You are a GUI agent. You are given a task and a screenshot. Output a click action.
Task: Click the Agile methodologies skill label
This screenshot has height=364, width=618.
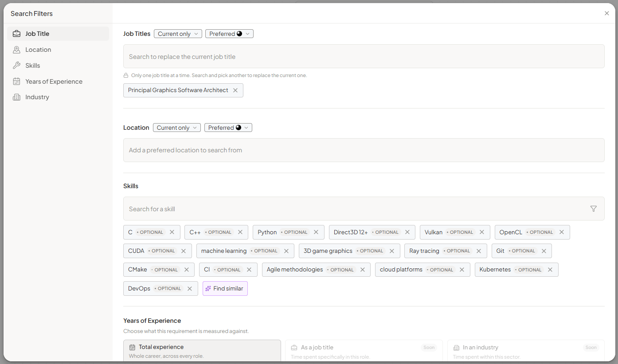click(295, 270)
